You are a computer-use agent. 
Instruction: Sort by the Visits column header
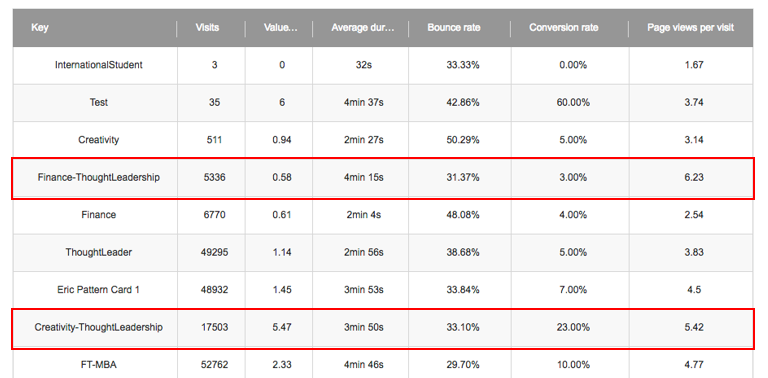(x=207, y=28)
